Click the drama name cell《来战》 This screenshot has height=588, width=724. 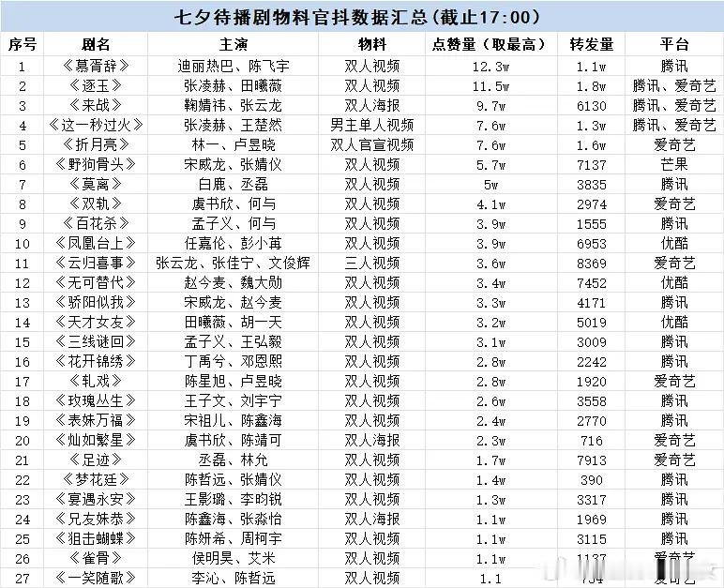[x=96, y=106]
